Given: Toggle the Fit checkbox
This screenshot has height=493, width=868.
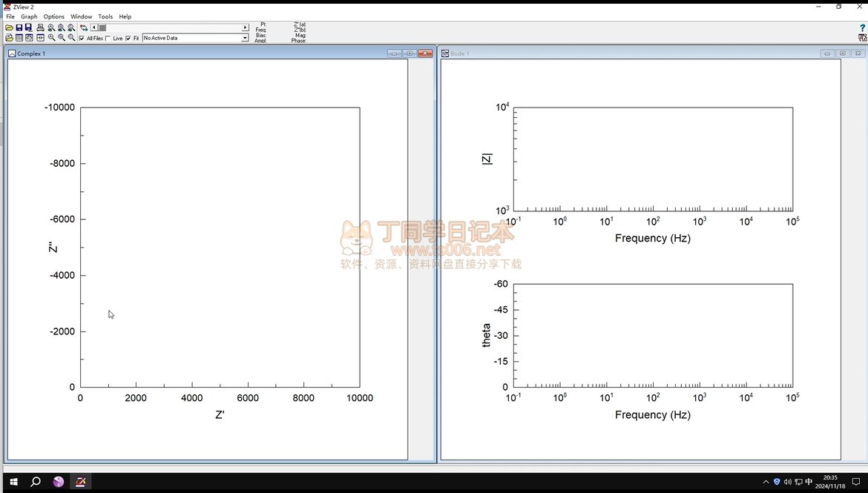Looking at the screenshot, I should point(128,38).
